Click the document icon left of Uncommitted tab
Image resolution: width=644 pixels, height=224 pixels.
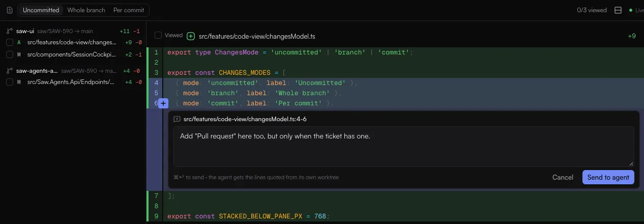pos(9,10)
